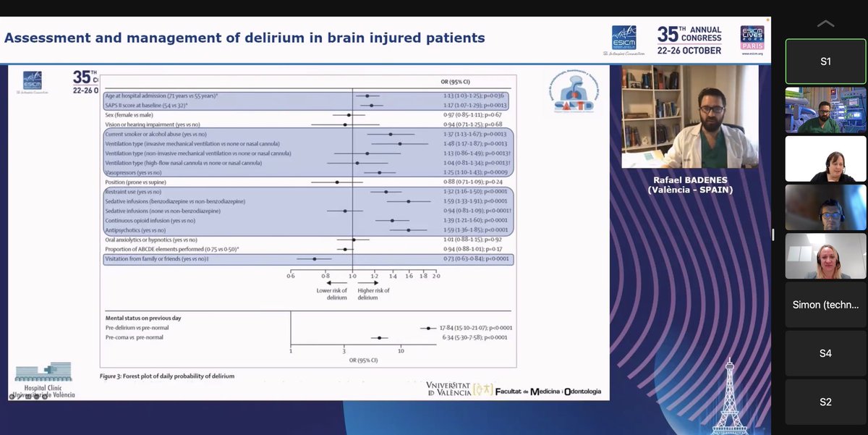Screen dimensions: 868x435
Task: Click the "Figure 3: Forest plot" caption
Action: click(x=166, y=376)
